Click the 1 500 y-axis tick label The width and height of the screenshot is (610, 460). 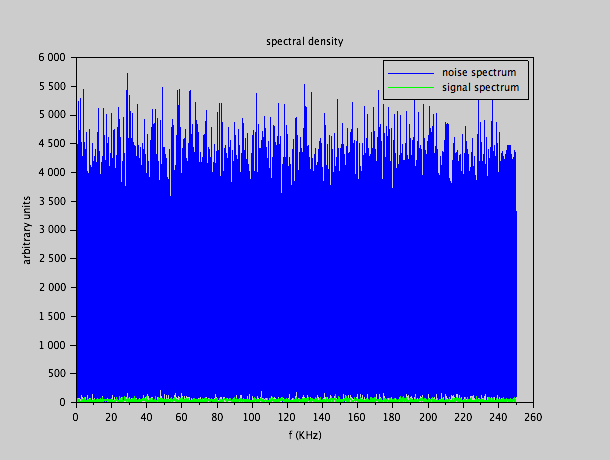click(x=51, y=316)
